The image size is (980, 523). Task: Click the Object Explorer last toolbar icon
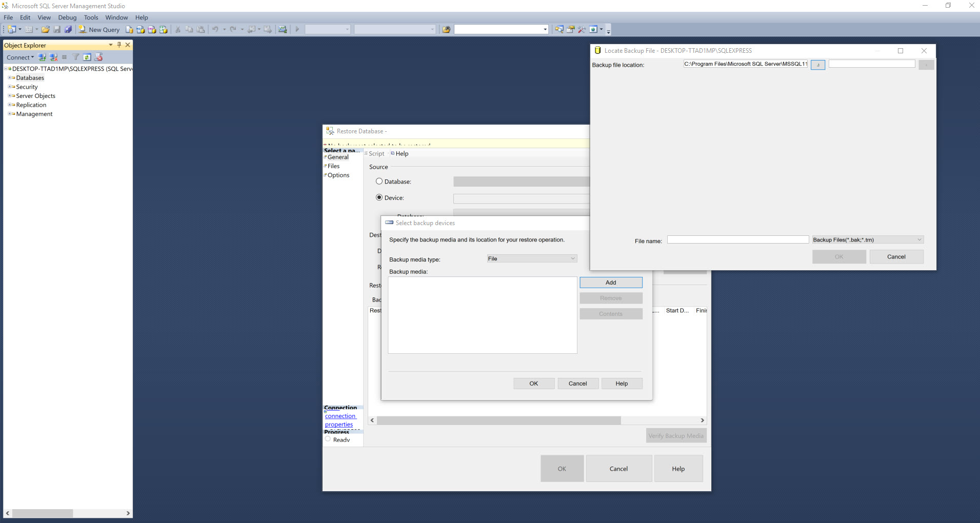coord(98,57)
